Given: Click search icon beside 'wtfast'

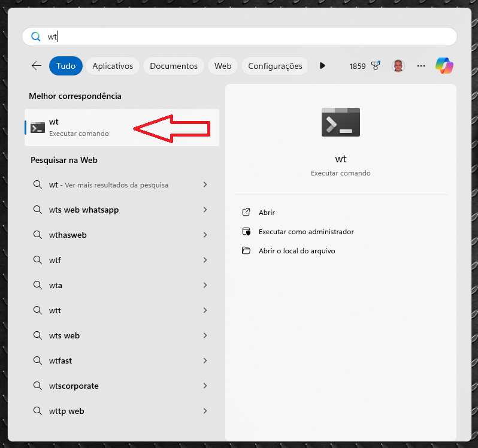Looking at the screenshot, I should (38, 361).
